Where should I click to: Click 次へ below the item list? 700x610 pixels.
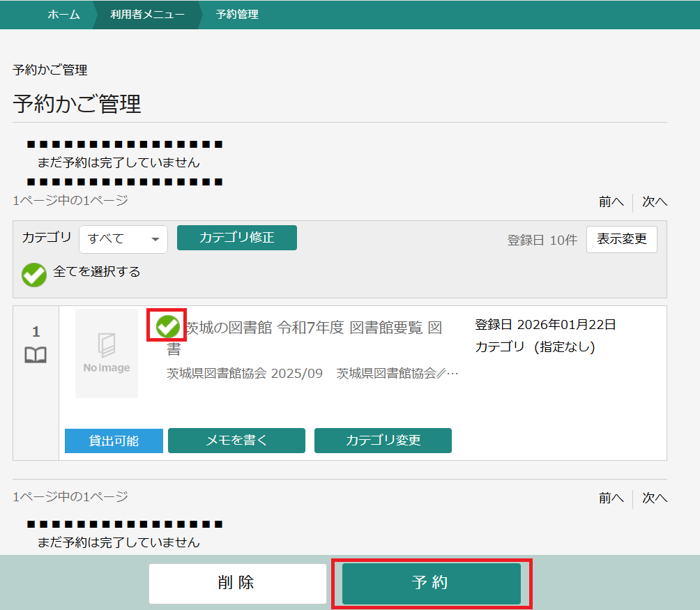(x=655, y=498)
